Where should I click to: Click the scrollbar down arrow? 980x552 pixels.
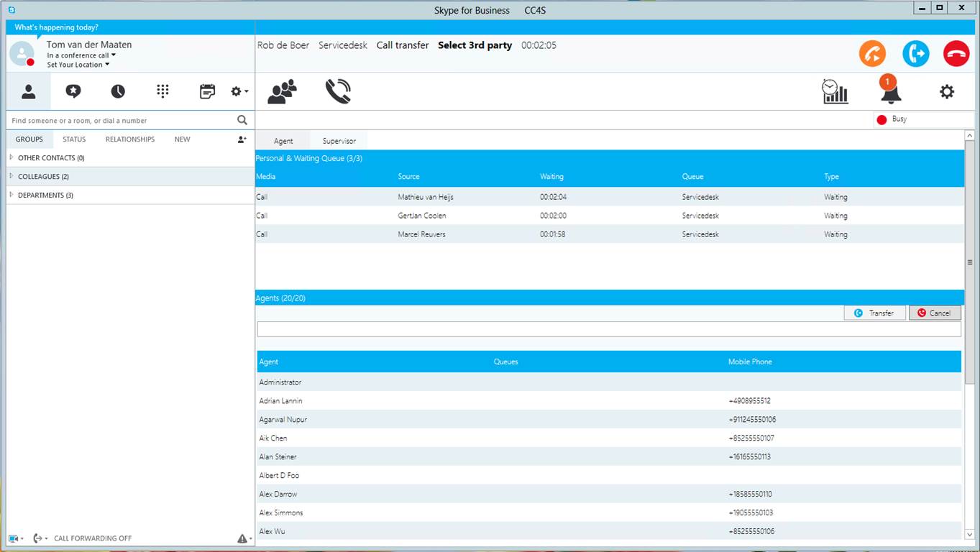[969, 535]
